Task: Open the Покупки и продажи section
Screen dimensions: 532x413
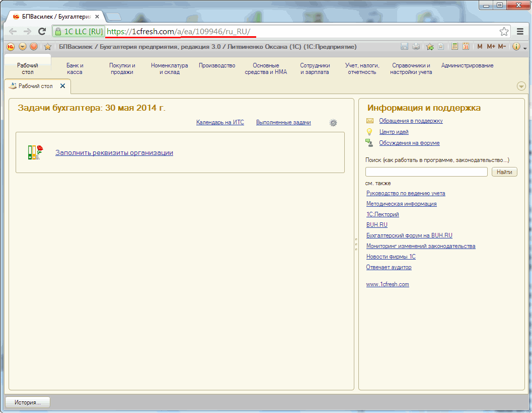Action: point(122,68)
